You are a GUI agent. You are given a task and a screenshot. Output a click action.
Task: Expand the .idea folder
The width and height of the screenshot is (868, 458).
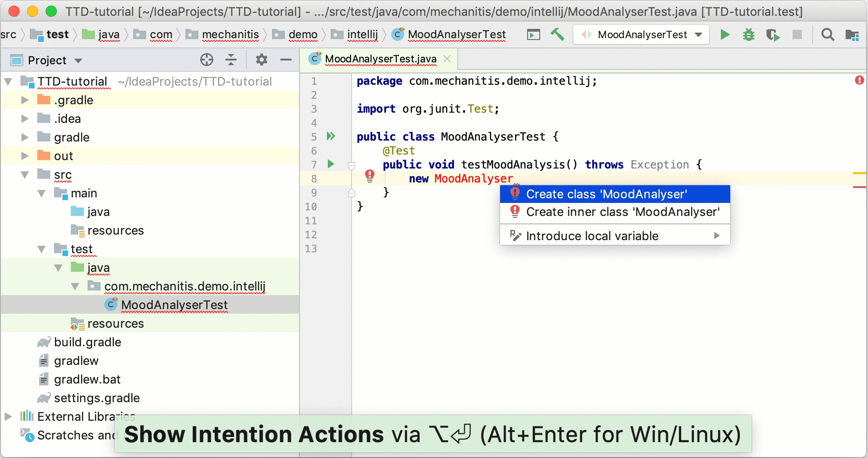click(x=25, y=119)
